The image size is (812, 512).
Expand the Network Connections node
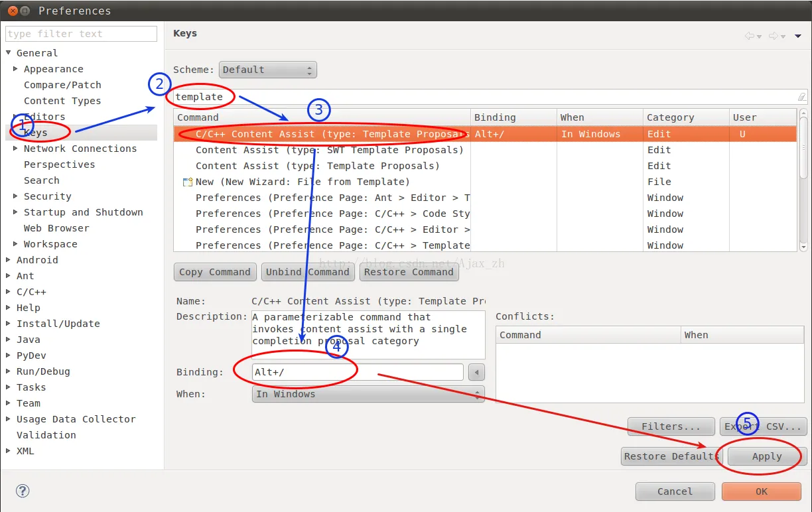pyautogui.click(x=16, y=149)
